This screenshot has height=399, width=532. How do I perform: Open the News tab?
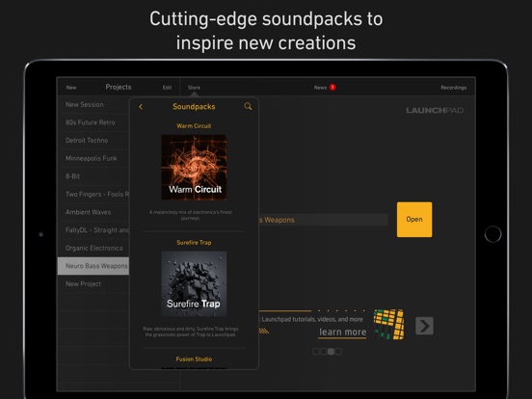tap(320, 88)
